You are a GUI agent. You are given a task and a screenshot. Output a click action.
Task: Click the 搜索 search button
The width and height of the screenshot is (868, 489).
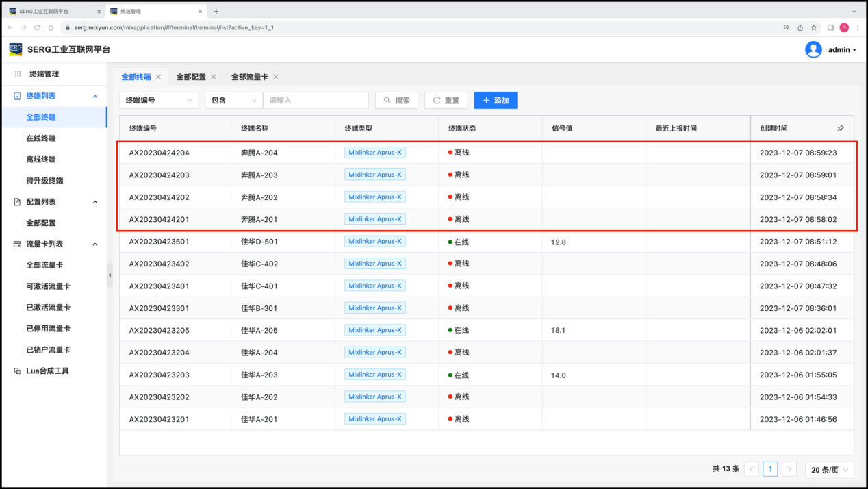(x=396, y=100)
